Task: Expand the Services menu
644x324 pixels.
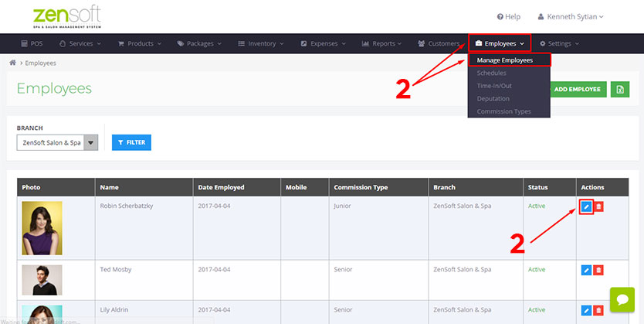Action: (x=80, y=43)
